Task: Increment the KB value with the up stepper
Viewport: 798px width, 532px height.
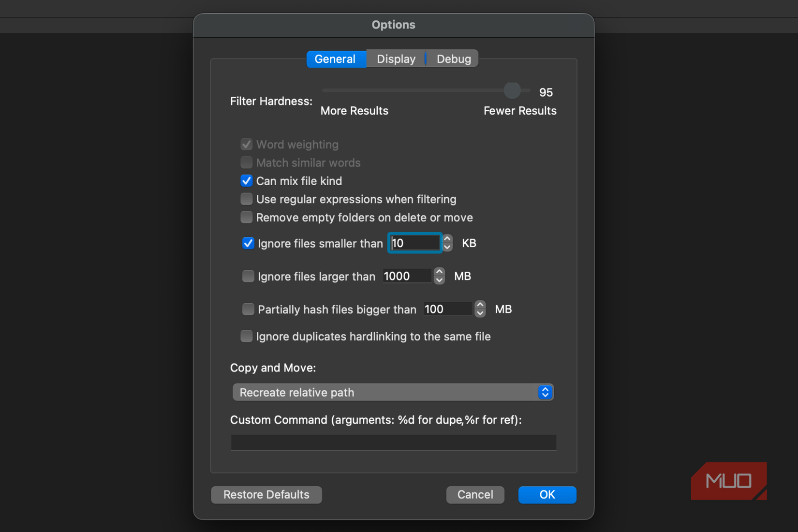Action: click(x=447, y=238)
